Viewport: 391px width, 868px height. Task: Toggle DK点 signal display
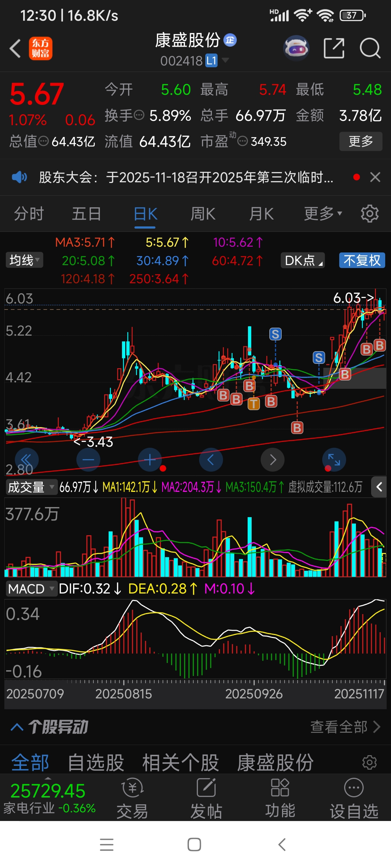pyautogui.click(x=303, y=260)
